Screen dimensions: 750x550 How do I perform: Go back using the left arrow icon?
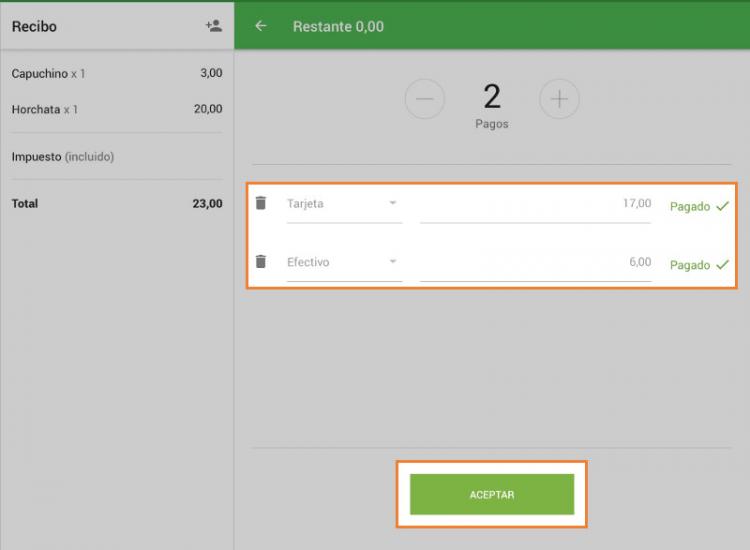(x=261, y=26)
